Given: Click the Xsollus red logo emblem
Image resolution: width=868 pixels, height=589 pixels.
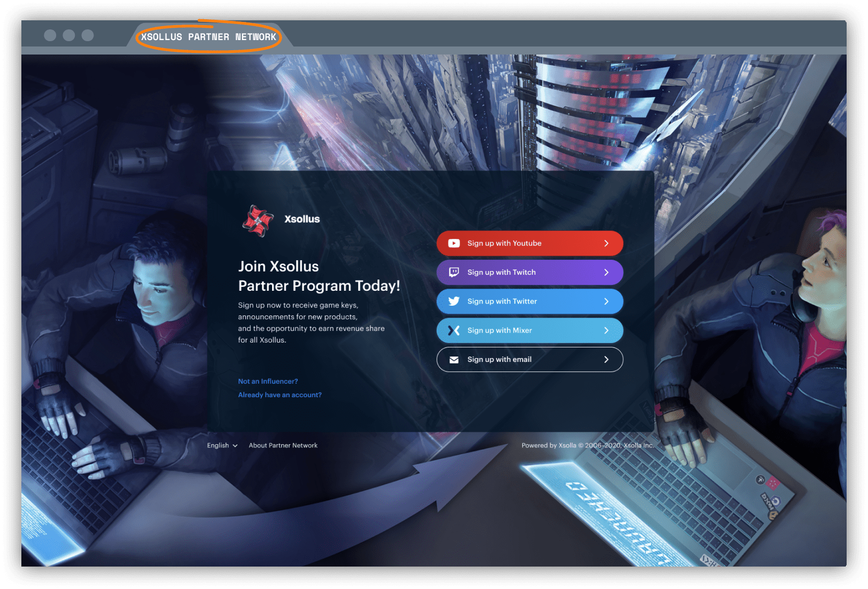Looking at the screenshot, I should pyautogui.click(x=258, y=220).
